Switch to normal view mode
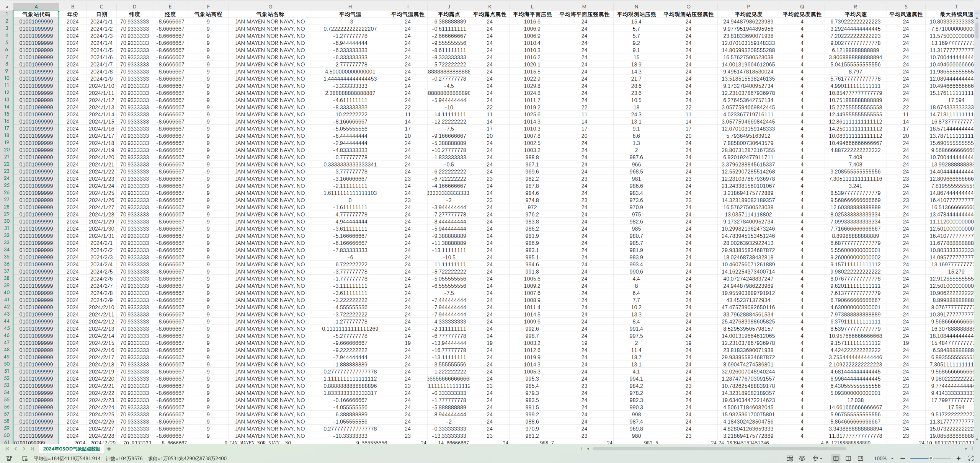Screen dimensions: 980x463 pyautogui.click(x=836, y=458)
